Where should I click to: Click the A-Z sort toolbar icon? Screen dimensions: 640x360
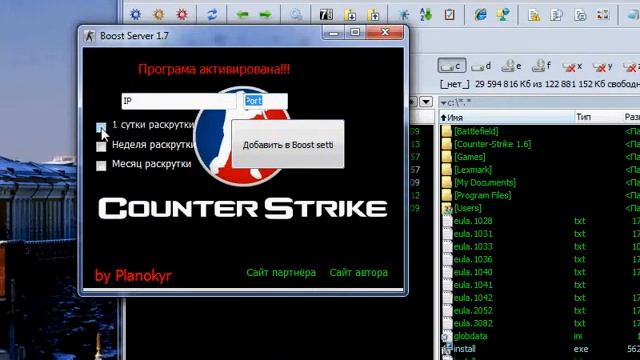tap(426, 15)
